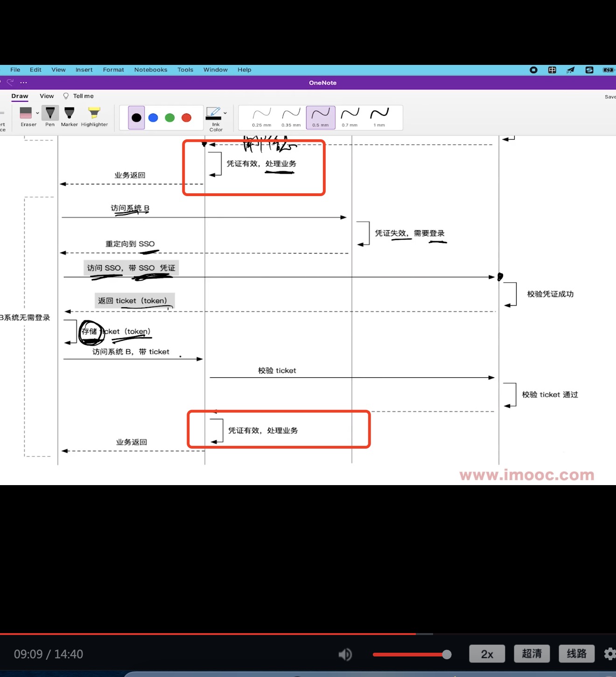
Task: Expand the Ink Color dropdown arrow
Action: (x=225, y=113)
